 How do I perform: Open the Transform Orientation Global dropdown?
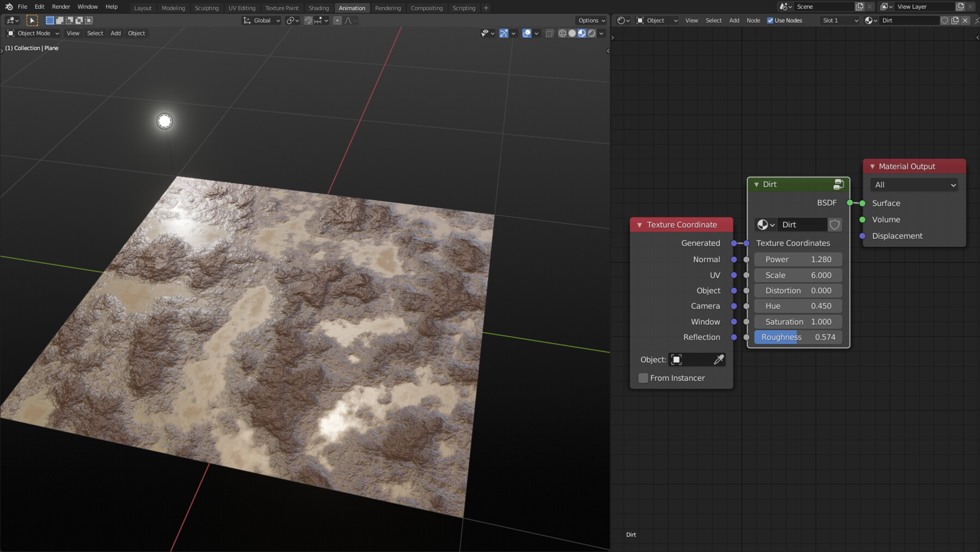click(261, 20)
